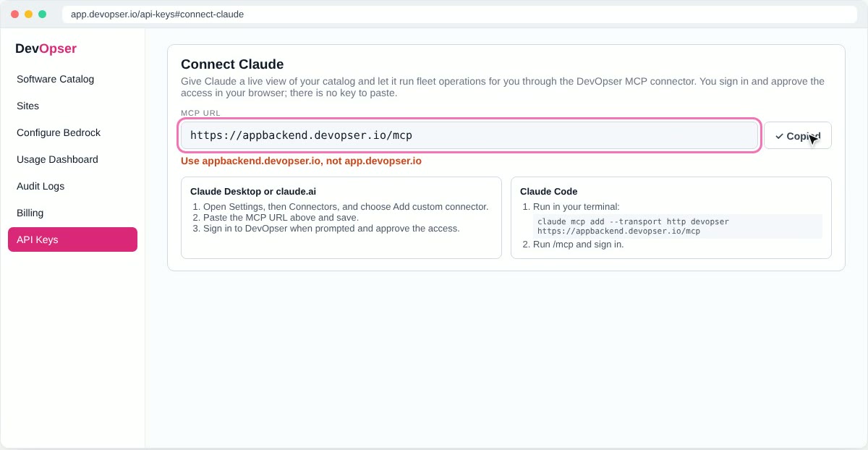Screen dimensions: 868x450
Task: Click the Copied button next to MCP URL
Action: click(797, 135)
